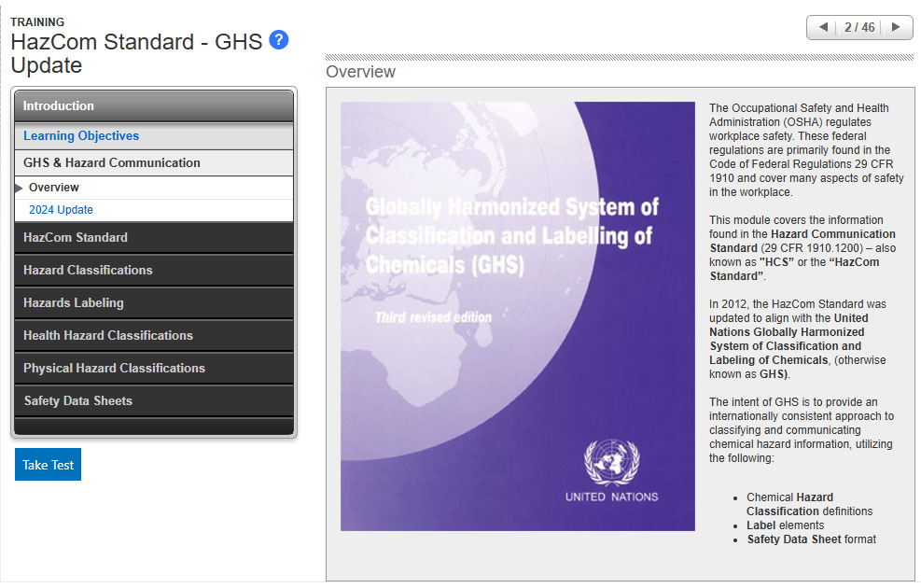921x588 pixels.
Task: Click the 2 / 46 page indicator
Action: (x=859, y=28)
